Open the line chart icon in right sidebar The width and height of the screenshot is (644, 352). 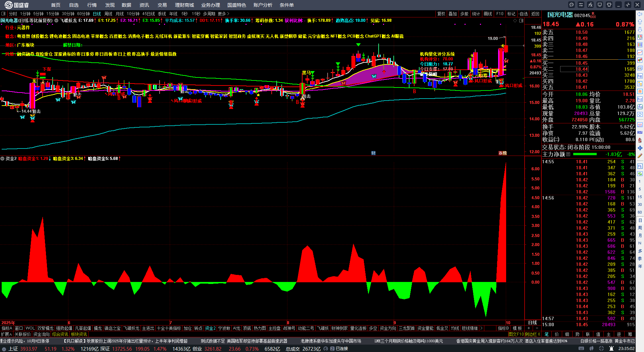pyautogui.click(x=640, y=53)
